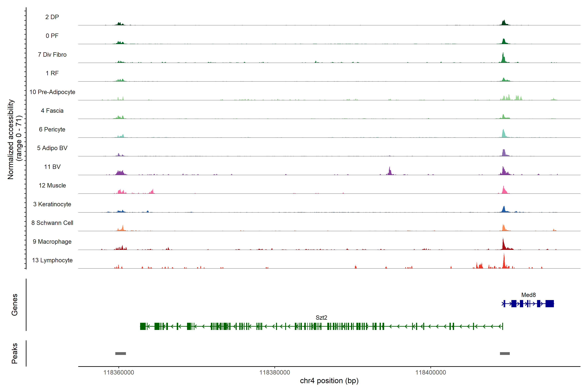Screen dimensions: 588x392
Task: Click the Genes panel label
Action: (15, 304)
